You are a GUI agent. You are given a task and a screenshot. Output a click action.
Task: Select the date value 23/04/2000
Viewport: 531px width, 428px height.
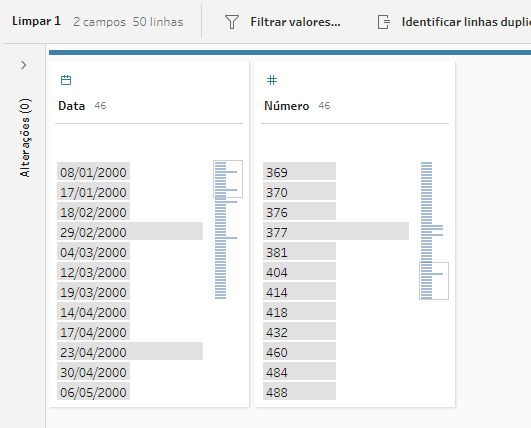click(130, 351)
